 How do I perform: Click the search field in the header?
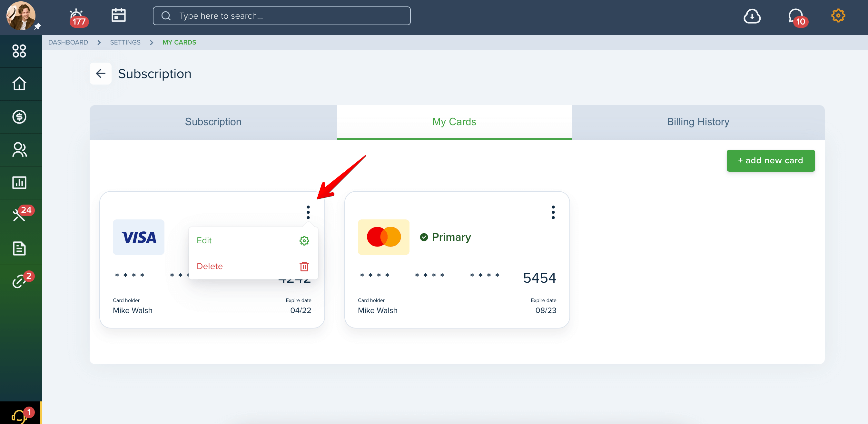(282, 16)
